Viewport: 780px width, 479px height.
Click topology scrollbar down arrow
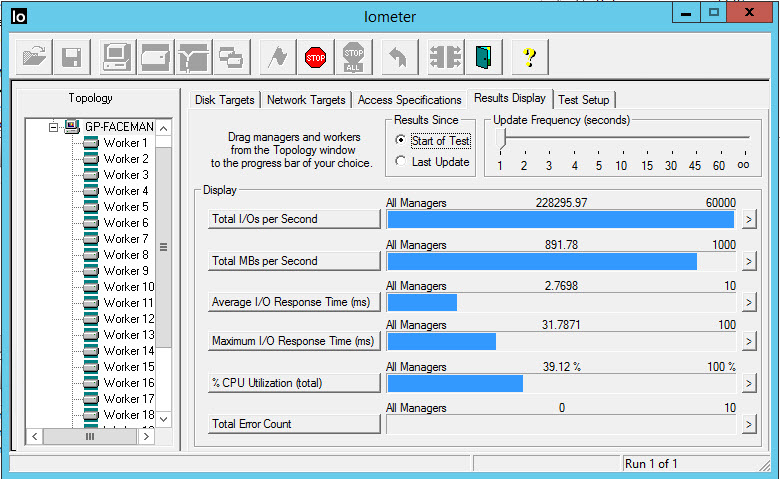point(164,419)
